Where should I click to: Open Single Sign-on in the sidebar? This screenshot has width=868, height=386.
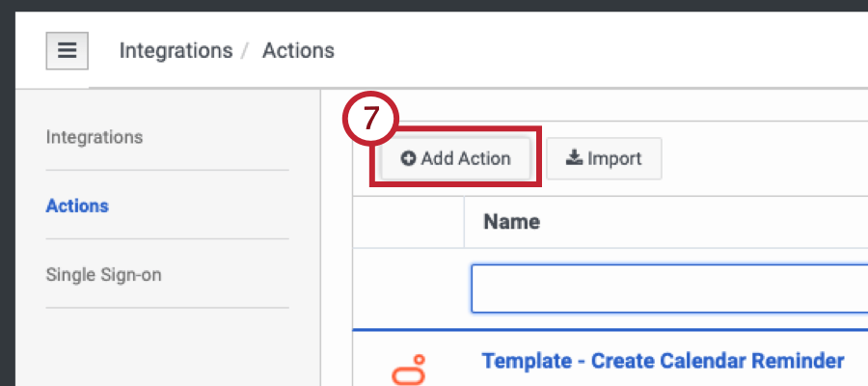click(104, 275)
